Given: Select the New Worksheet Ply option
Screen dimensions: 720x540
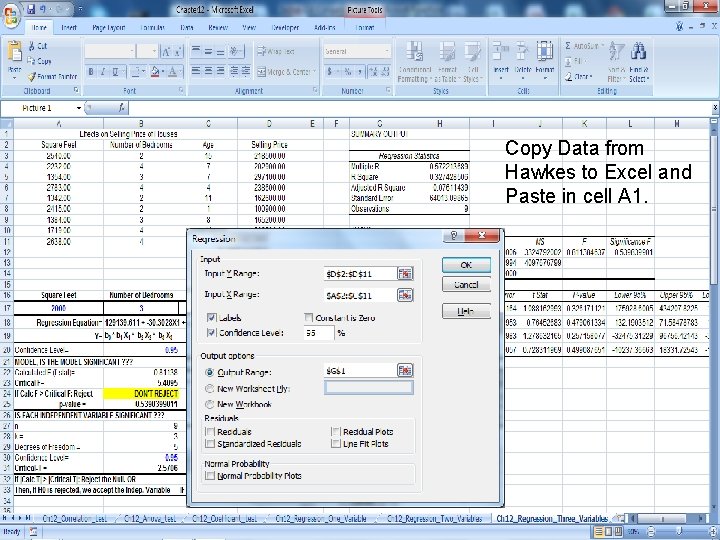Looking at the screenshot, I should [209, 388].
